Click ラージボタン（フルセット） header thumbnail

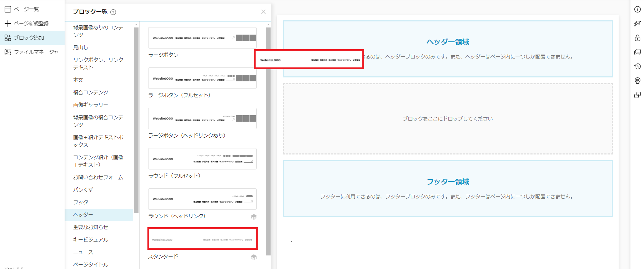coord(202,78)
